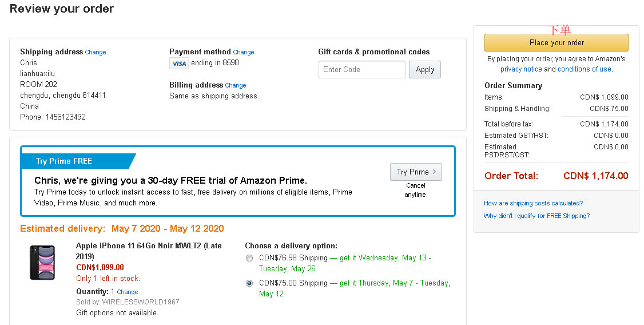The width and height of the screenshot is (644, 325).
Task: Click the Try Prime FREE banner label
Action: tap(64, 161)
